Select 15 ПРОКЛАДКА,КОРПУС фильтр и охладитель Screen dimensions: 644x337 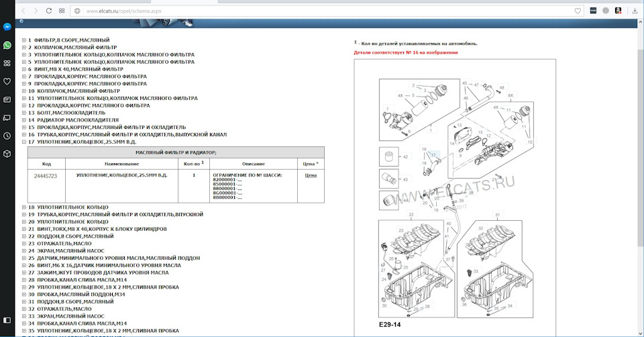107,128
